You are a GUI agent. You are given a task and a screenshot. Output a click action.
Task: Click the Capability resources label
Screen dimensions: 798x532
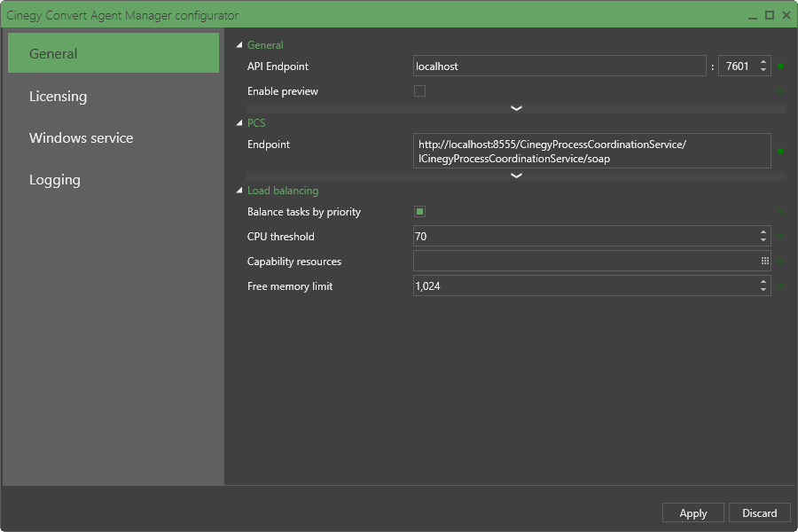pyautogui.click(x=294, y=262)
